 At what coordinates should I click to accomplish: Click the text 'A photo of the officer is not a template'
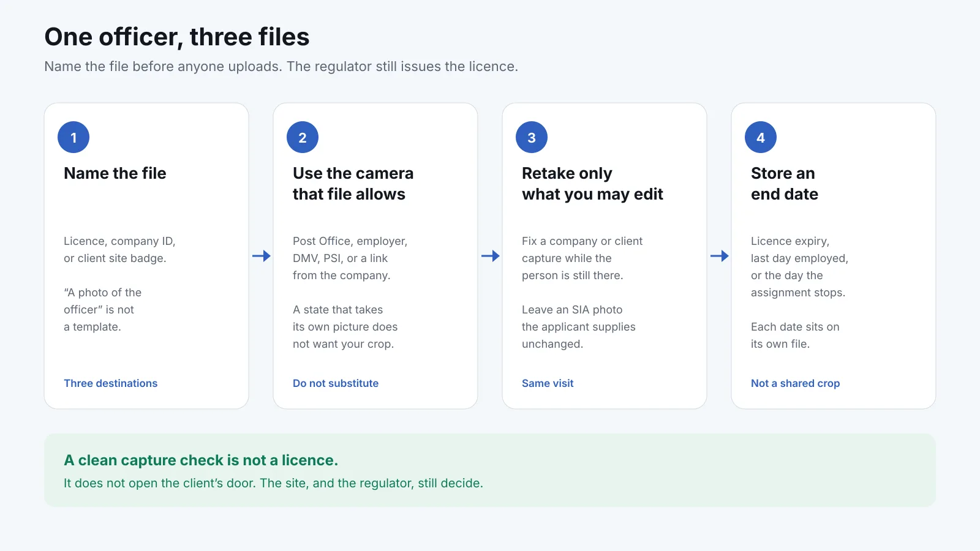pyautogui.click(x=102, y=310)
